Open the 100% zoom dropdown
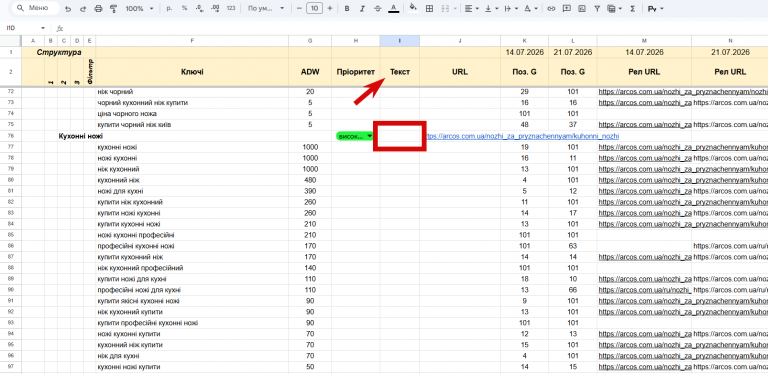 [140, 8]
